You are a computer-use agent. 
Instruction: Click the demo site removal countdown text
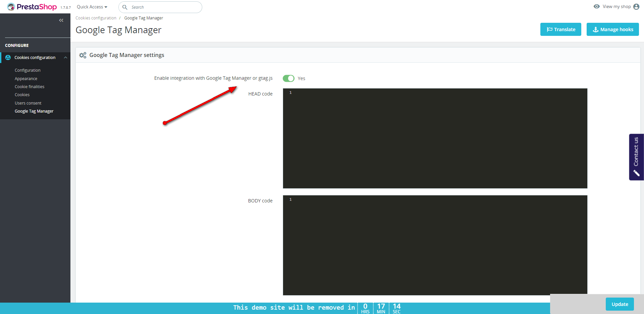pos(294,308)
